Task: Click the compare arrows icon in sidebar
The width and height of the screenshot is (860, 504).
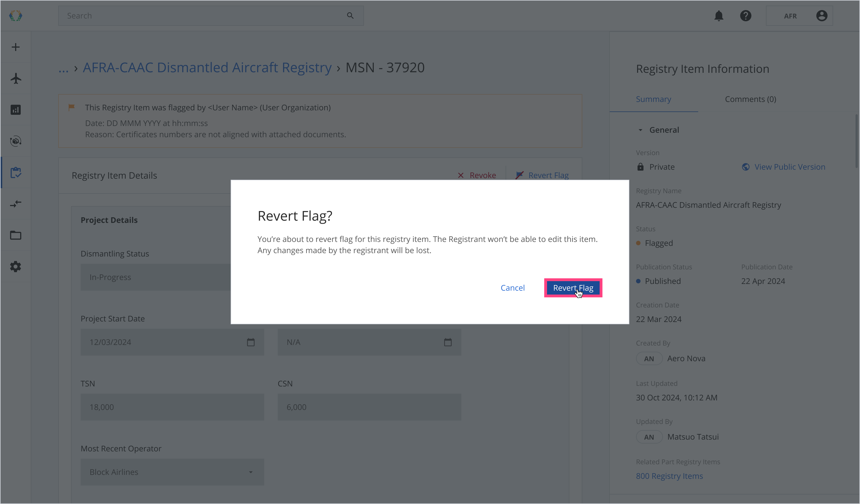Action: click(x=16, y=204)
